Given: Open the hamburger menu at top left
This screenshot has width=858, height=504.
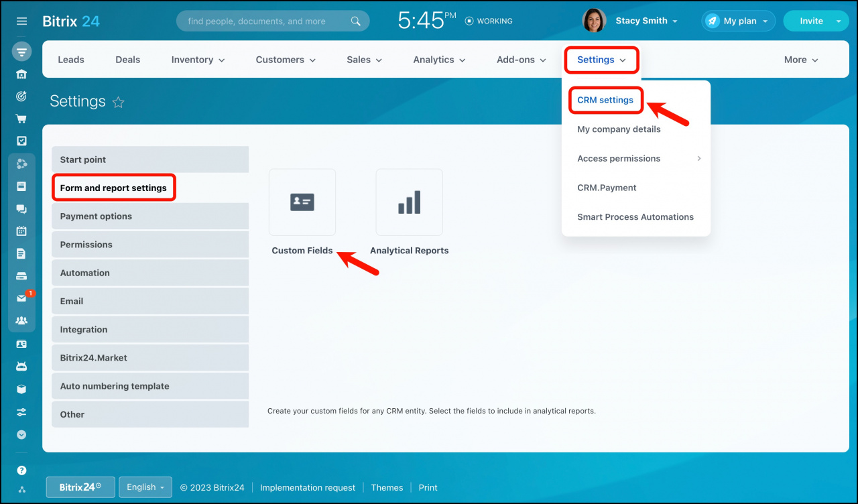Looking at the screenshot, I should click(21, 21).
